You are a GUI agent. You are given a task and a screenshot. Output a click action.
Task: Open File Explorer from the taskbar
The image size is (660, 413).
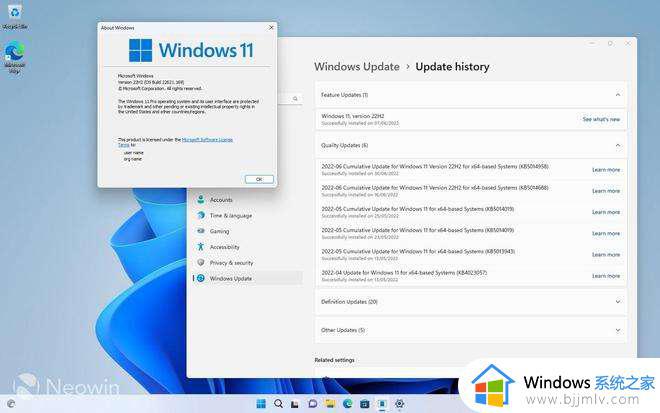point(330,404)
